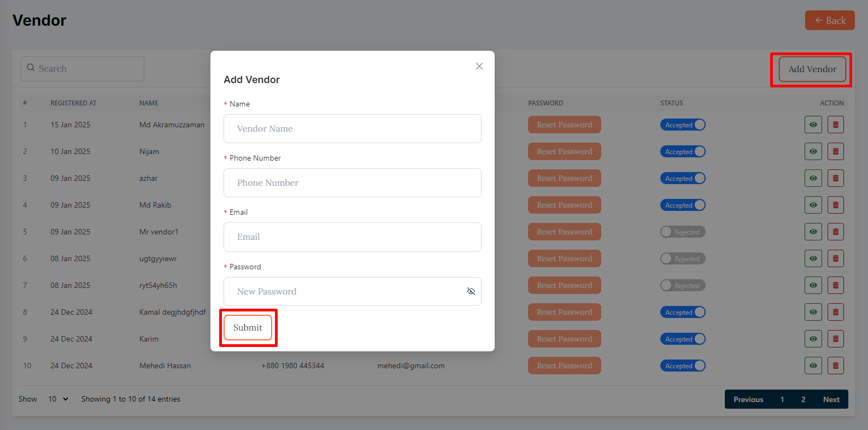Click the Email input field

(352, 237)
